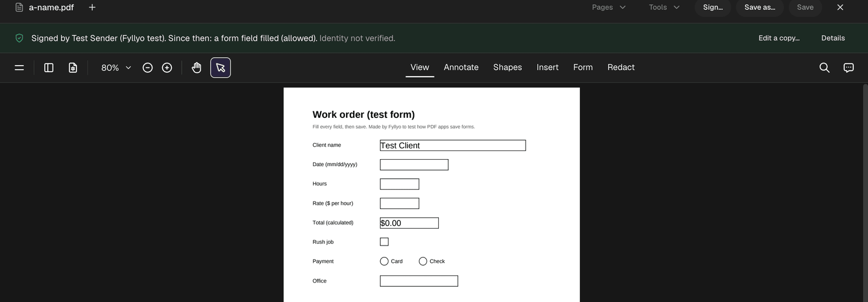868x302 pixels.
Task: Click the Rate ($ per hour) field
Action: click(x=399, y=203)
